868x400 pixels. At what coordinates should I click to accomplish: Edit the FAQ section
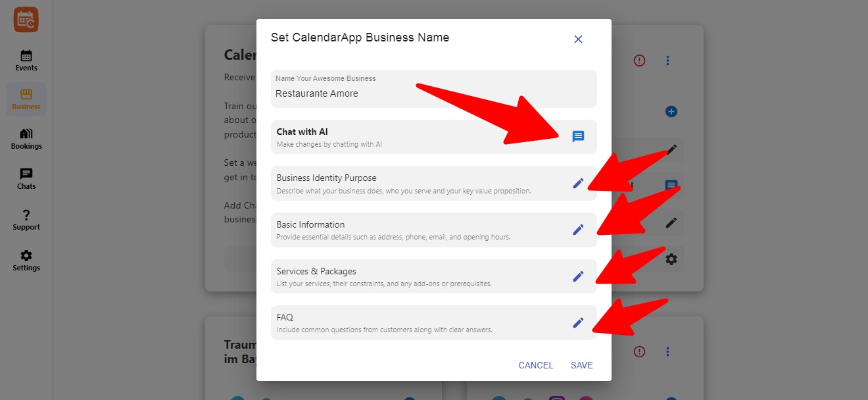pyautogui.click(x=578, y=322)
